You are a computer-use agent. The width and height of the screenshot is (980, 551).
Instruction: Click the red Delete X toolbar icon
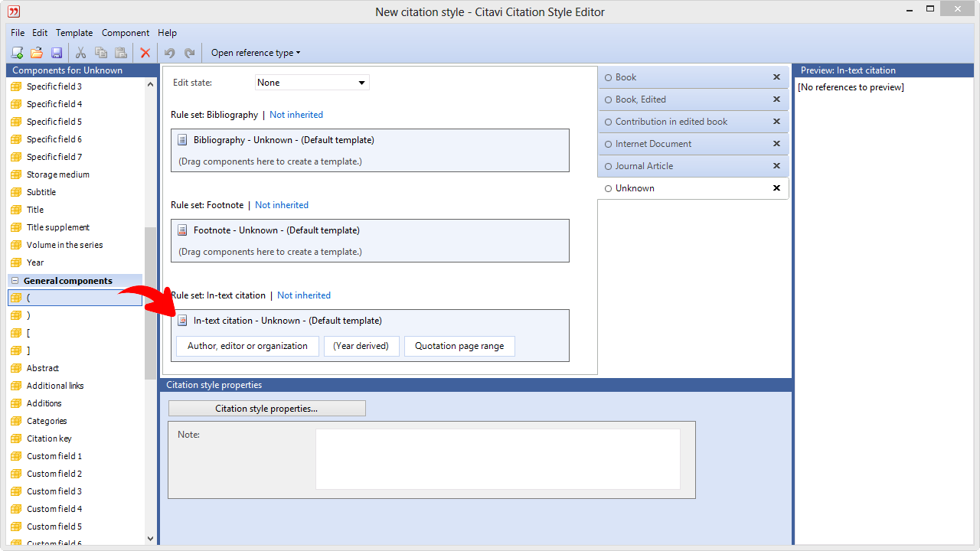coord(145,53)
